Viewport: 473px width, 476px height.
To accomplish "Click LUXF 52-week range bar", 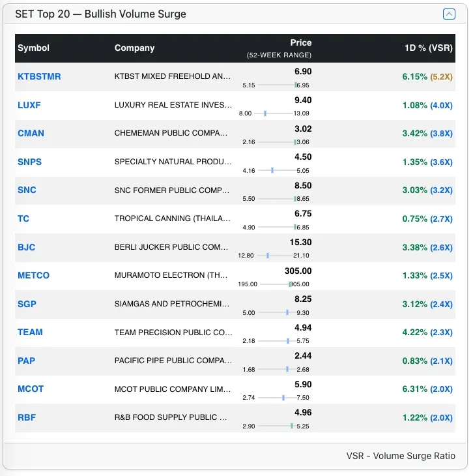I will click(274, 113).
